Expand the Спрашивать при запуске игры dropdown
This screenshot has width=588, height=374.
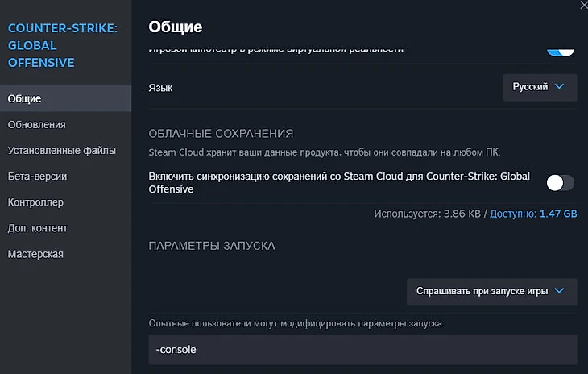click(491, 292)
